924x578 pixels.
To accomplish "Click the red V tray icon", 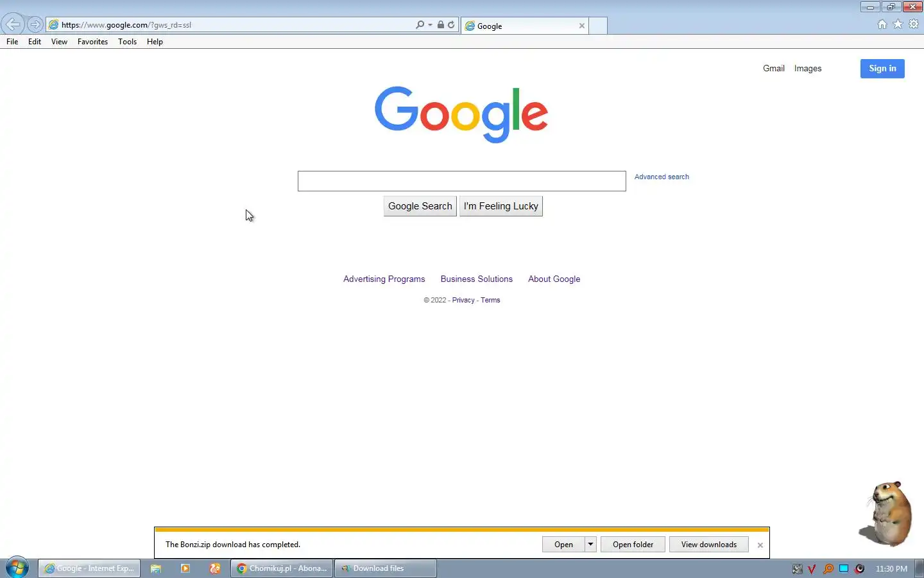I will pyautogui.click(x=812, y=569).
